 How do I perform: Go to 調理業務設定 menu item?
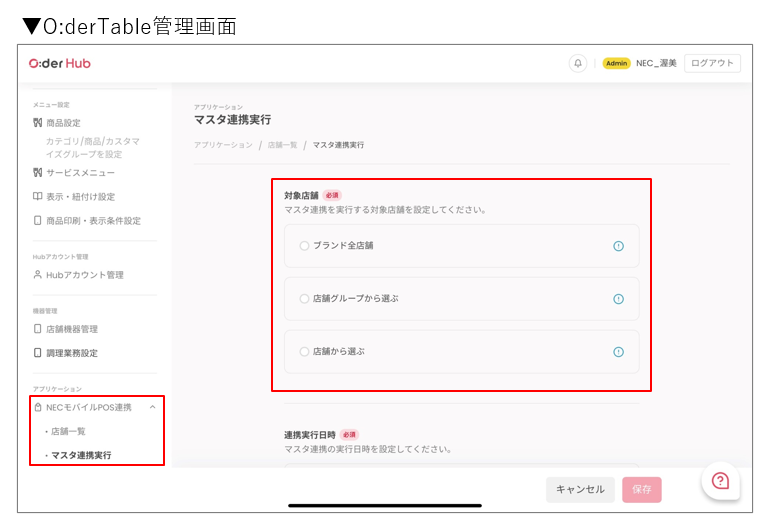pos(72,353)
